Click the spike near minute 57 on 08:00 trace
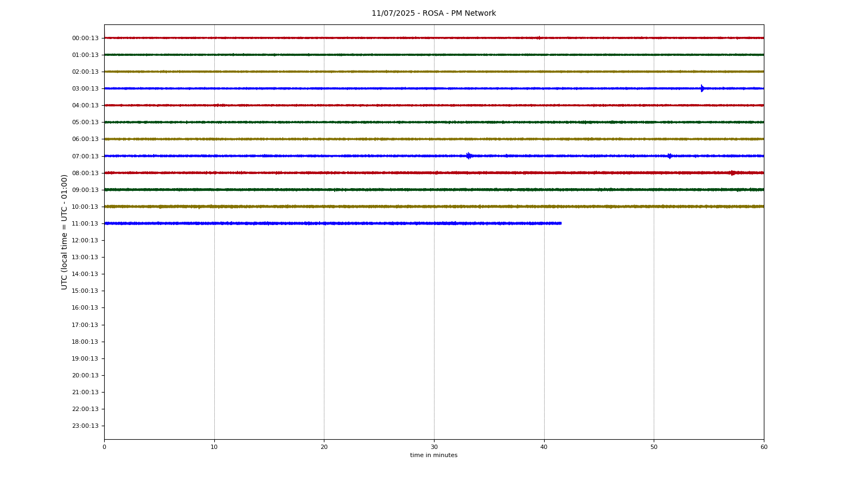The width and height of the screenshot is (868, 488). (x=732, y=173)
